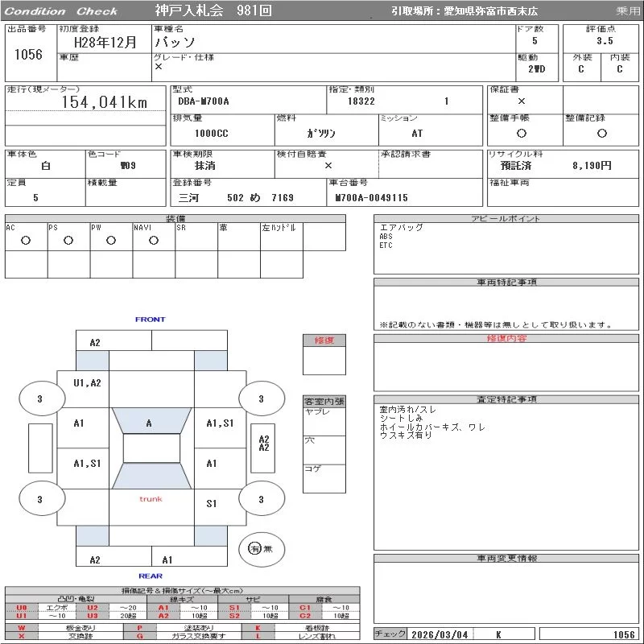Toggle the AC equipment circle

coord(26,241)
